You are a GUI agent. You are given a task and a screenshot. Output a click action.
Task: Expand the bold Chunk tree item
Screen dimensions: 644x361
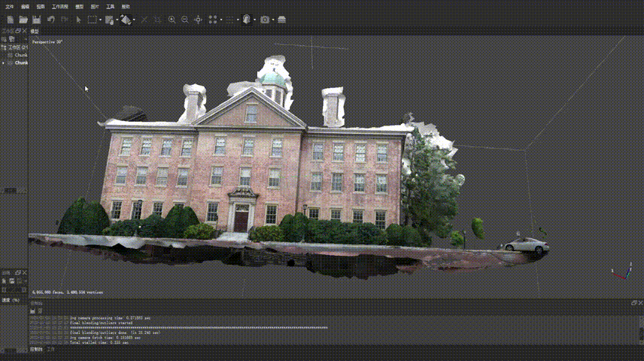pos(4,62)
